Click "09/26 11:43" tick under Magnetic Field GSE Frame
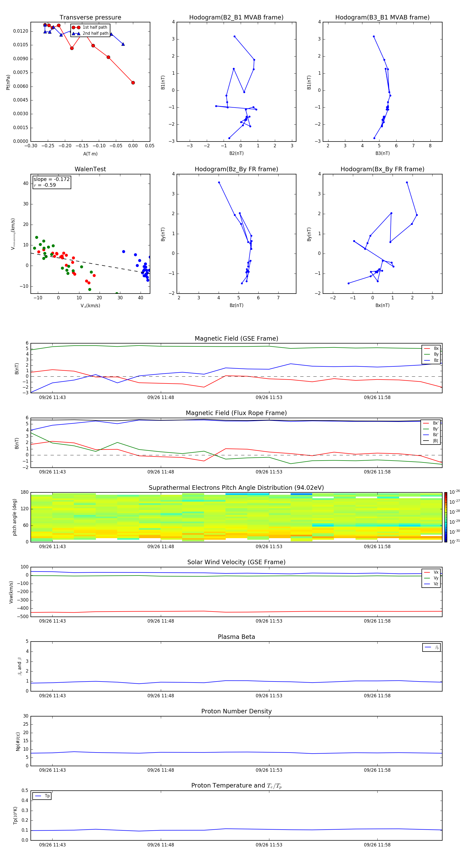Viewport: 473px width, 868px height. tap(53, 397)
